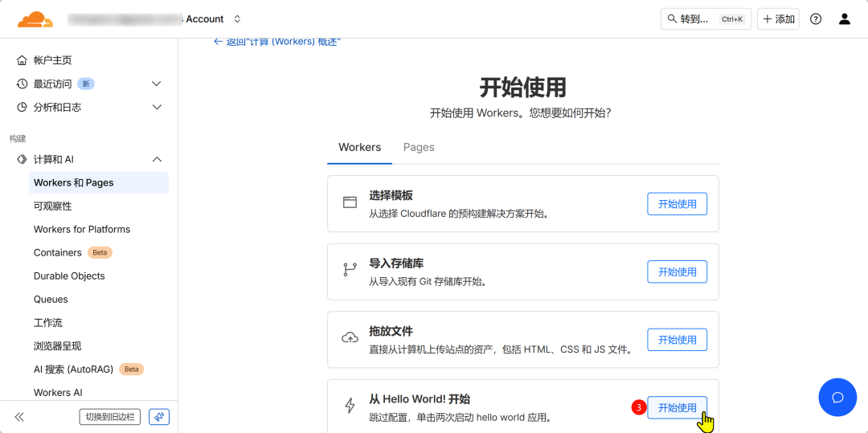868x433 pixels.
Task: Click the Git branch icon in 导入存储库
Action: point(350,270)
